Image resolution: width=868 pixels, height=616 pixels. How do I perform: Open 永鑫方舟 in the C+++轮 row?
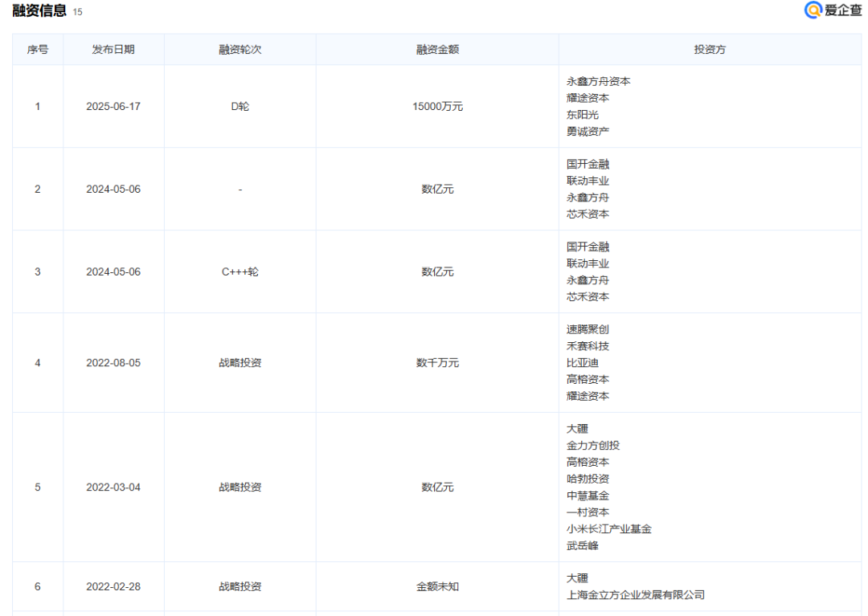tap(588, 280)
